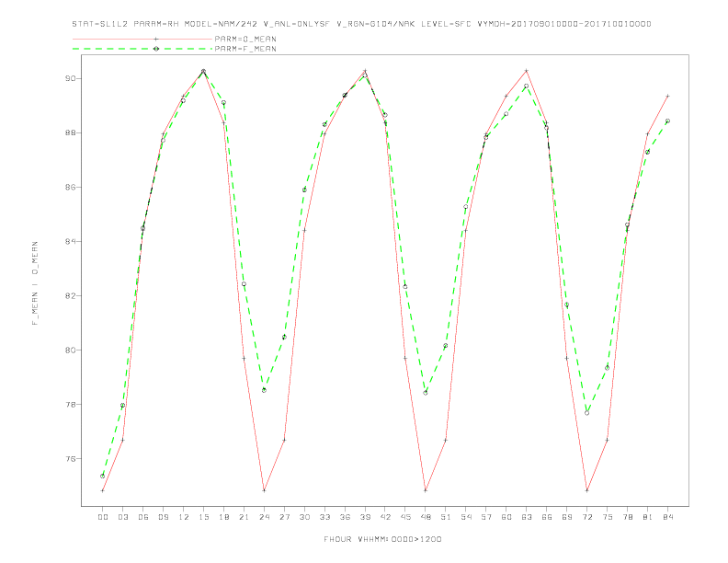Screen dimensions: 728x563
Task: Click x-axis tick label 06
Action: [x=143, y=517]
